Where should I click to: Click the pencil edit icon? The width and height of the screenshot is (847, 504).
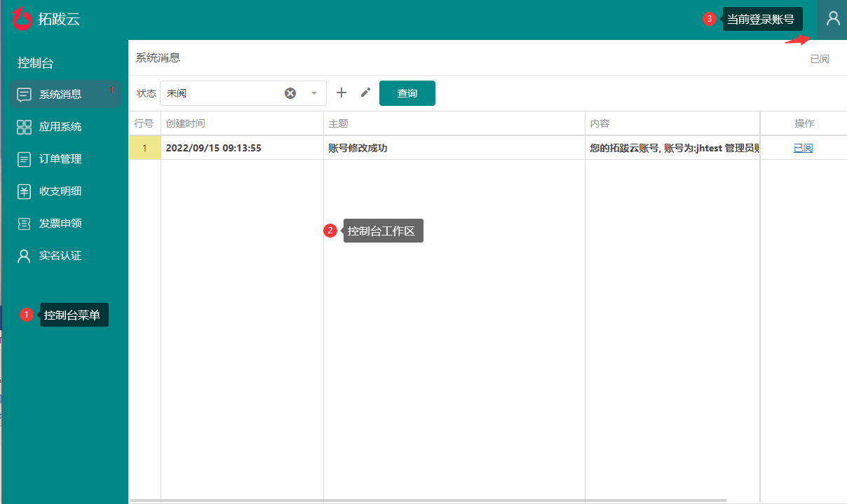[x=365, y=93]
